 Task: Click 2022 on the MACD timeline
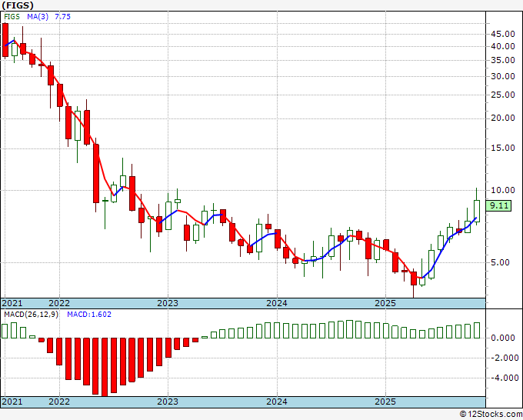point(59,402)
